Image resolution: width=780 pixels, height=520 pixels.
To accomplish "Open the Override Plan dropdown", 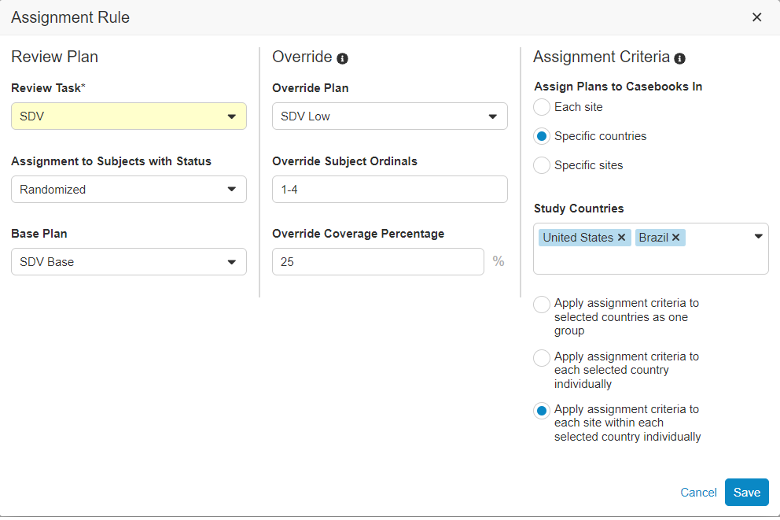I will click(390, 117).
